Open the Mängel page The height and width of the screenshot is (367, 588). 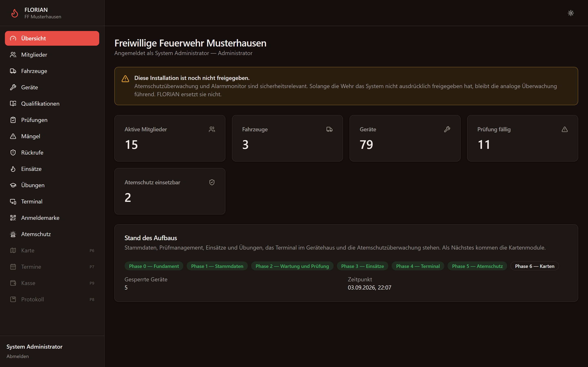click(52, 136)
